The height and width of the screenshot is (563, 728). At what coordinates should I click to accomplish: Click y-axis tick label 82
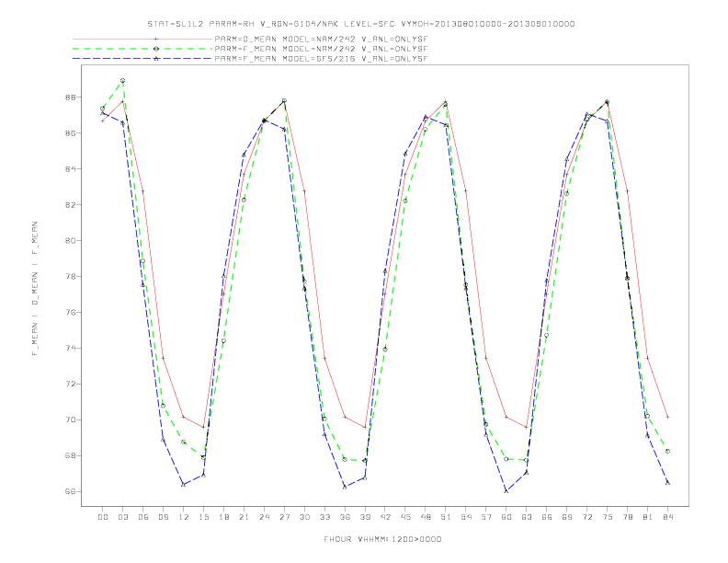tap(70, 205)
